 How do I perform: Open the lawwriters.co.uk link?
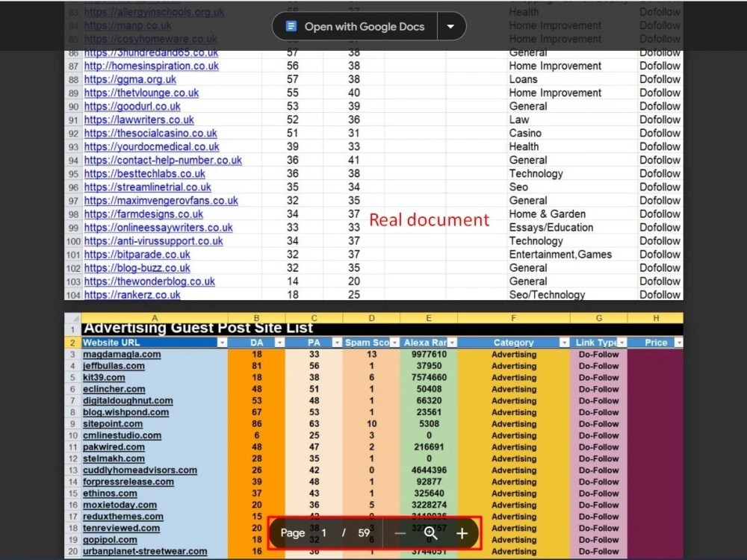pos(139,119)
